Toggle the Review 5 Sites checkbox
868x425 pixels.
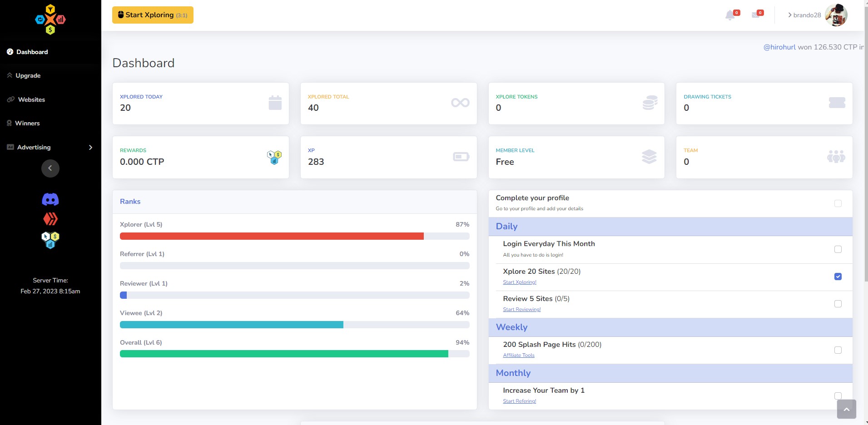(838, 304)
